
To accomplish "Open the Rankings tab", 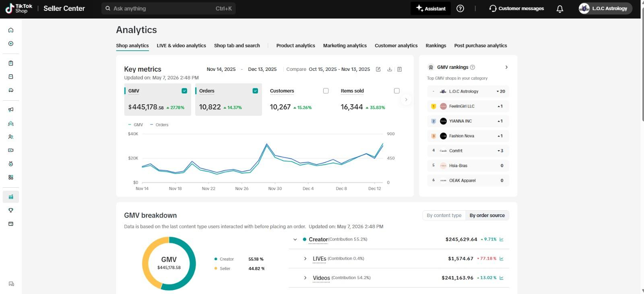I will pyautogui.click(x=436, y=46).
